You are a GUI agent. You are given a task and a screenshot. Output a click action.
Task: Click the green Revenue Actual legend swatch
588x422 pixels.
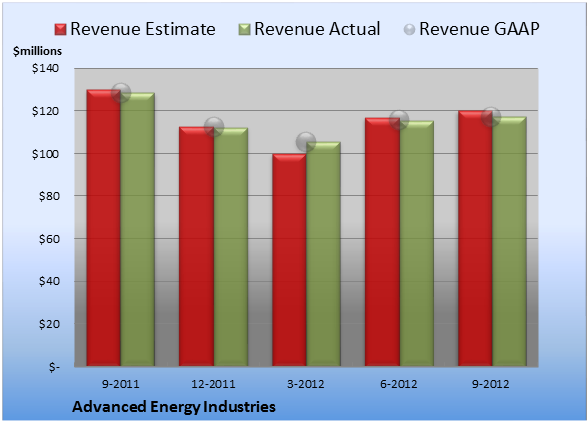[244, 30]
